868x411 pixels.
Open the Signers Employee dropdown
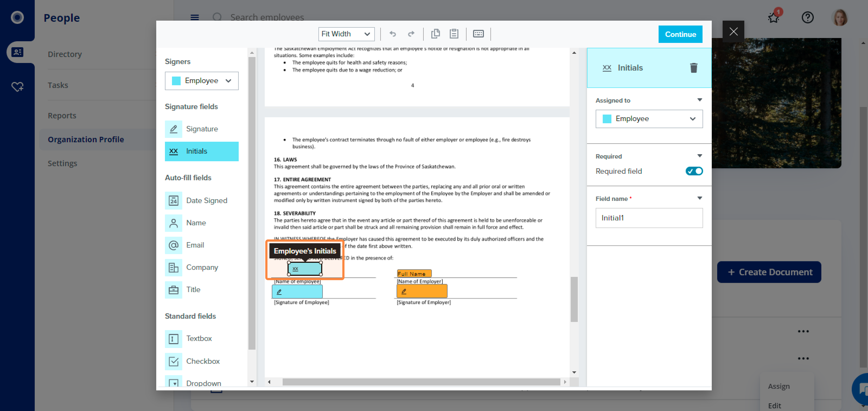pyautogui.click(x=202, y=81)
